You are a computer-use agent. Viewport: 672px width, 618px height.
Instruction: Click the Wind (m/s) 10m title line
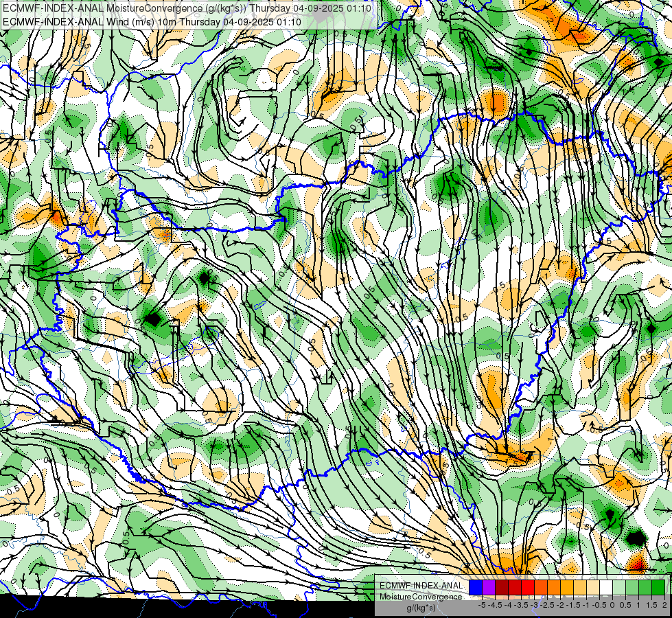[152, 21]
